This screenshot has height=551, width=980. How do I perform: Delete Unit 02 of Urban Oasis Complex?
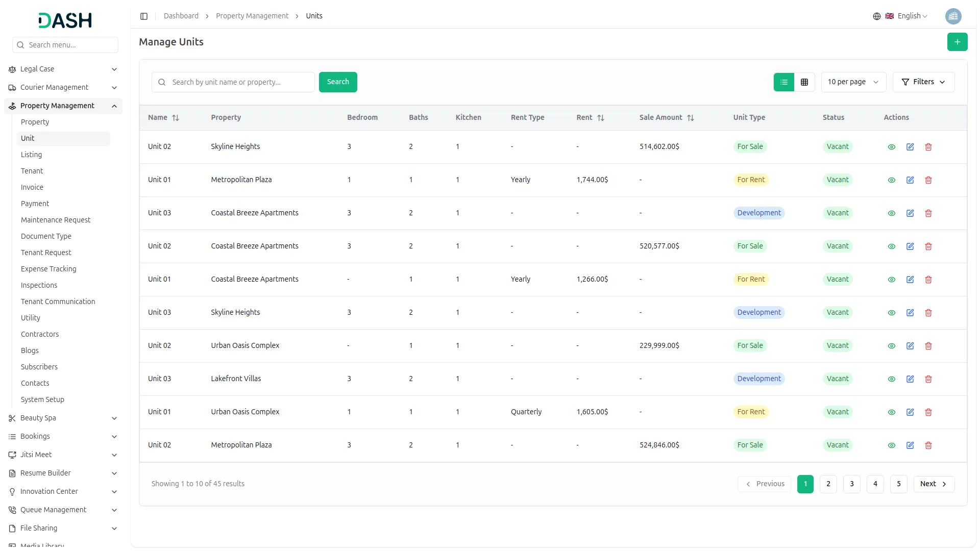928,346
